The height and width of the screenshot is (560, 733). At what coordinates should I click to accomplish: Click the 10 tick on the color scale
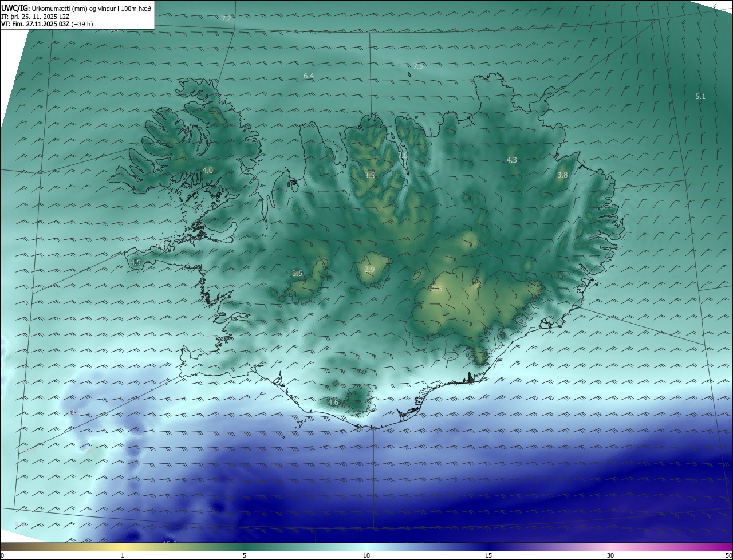coord(366,555)
